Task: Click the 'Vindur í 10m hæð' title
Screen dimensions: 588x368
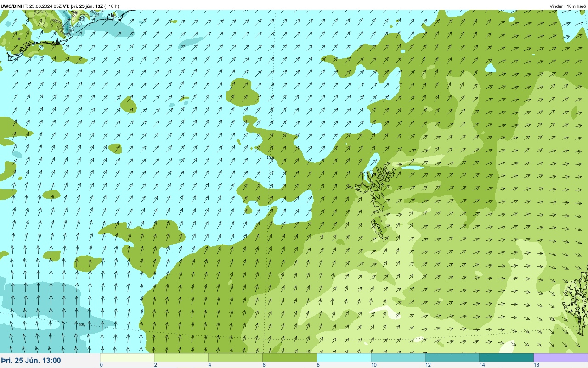Action: 568,6
